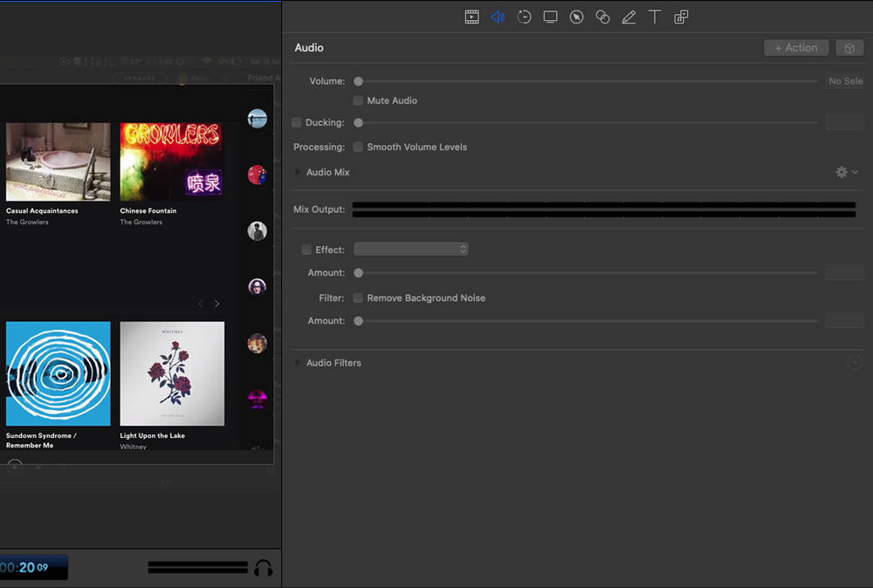Click the + Action button
The height and width of the screenshot is (588, 873).
click(x=796, y=48)
